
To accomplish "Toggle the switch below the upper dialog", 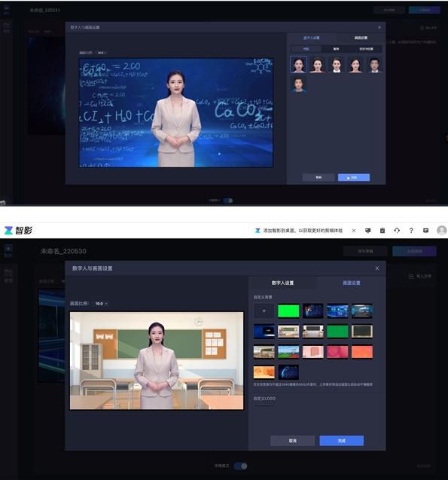I will 228,200.
